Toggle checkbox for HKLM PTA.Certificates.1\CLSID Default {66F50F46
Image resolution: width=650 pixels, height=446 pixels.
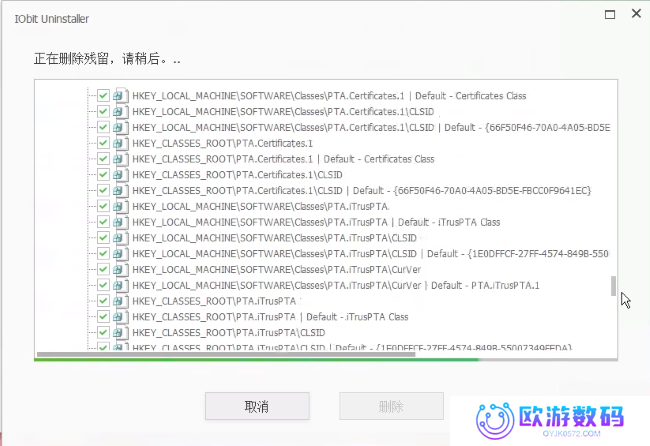(x=103, y=127)
